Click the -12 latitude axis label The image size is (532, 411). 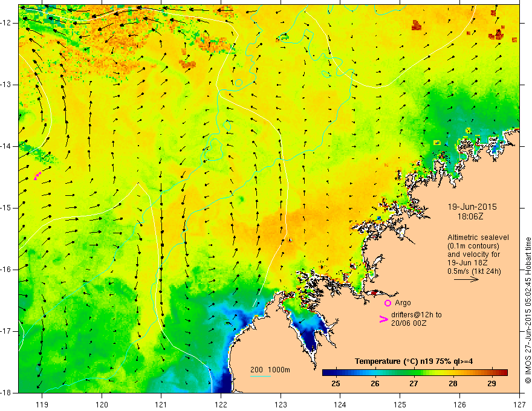click(7, 23)
